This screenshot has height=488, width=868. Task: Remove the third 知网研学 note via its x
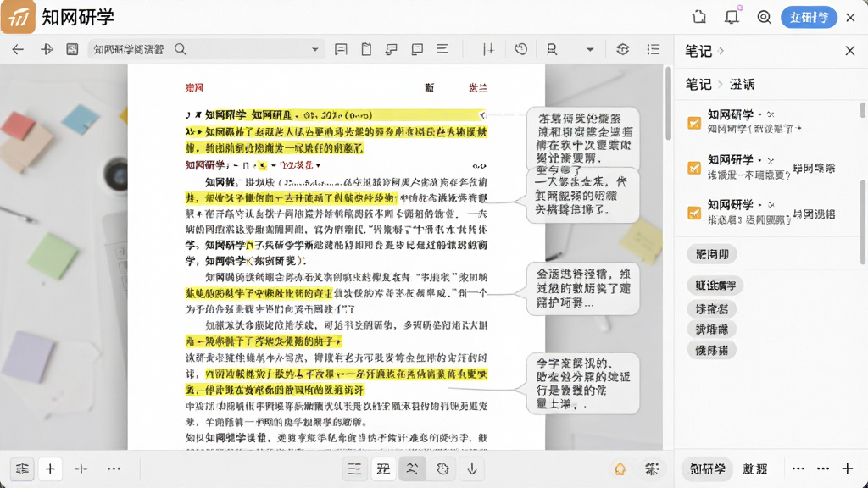pos(771,205)
